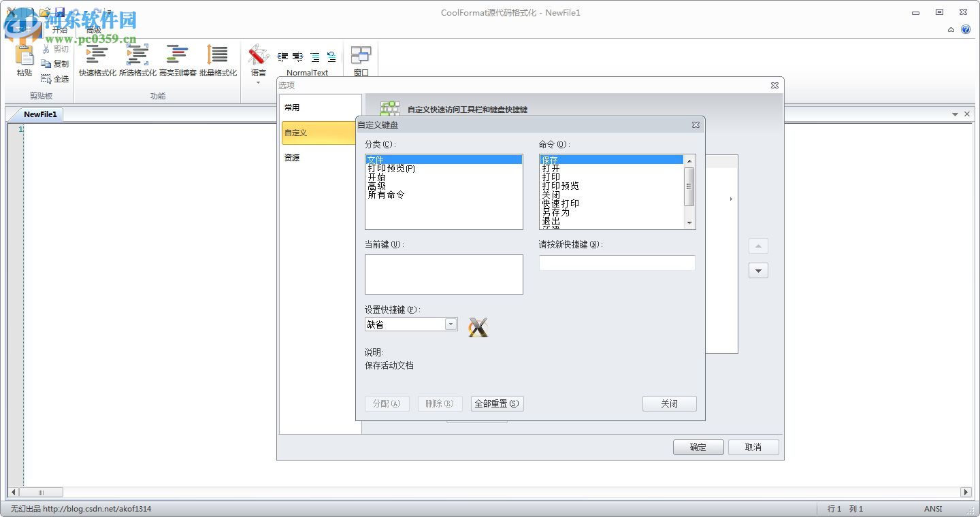Select 资源 in the options sidebar
The height and width of the screenshot is (517, 980).
pyautogui.click(x=293, y=158)
